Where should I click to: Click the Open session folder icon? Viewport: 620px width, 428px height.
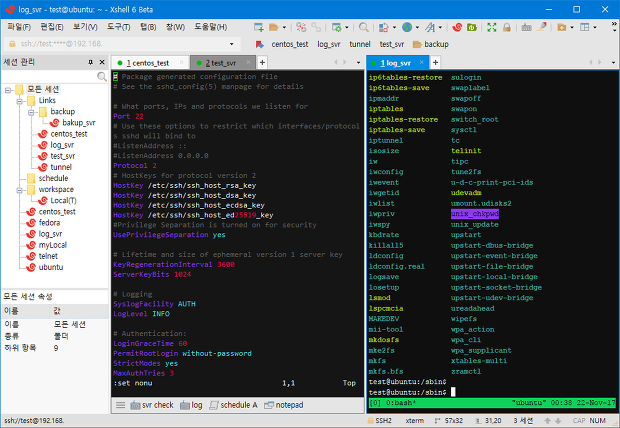pyautogui.click(x=274, y=27)
